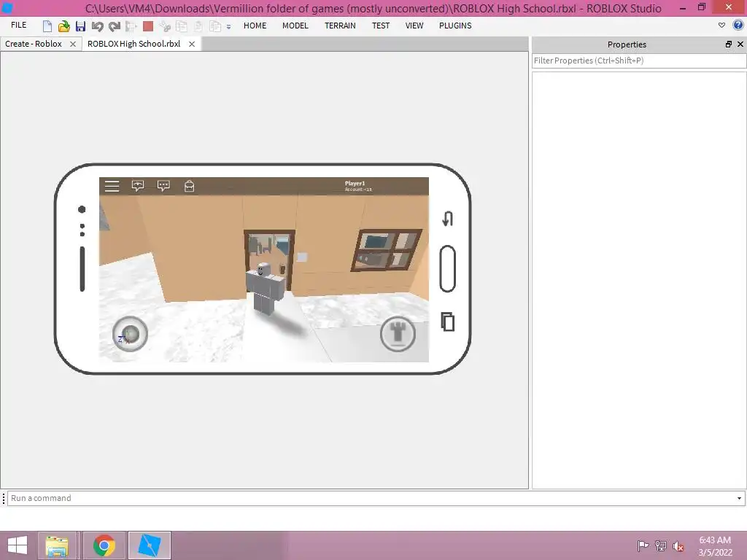
Task: Open the FILE menu
Action: click(x=18, y=26)
